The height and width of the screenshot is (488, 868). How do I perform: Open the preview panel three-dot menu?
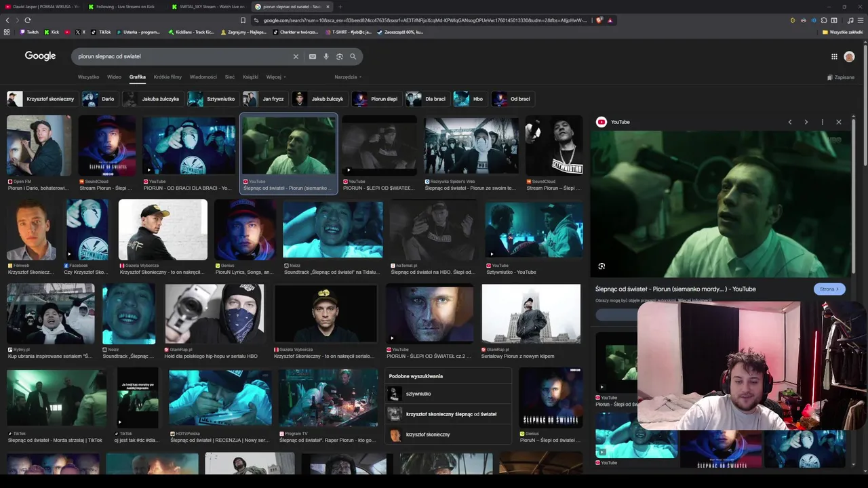(x=822, y=122)
